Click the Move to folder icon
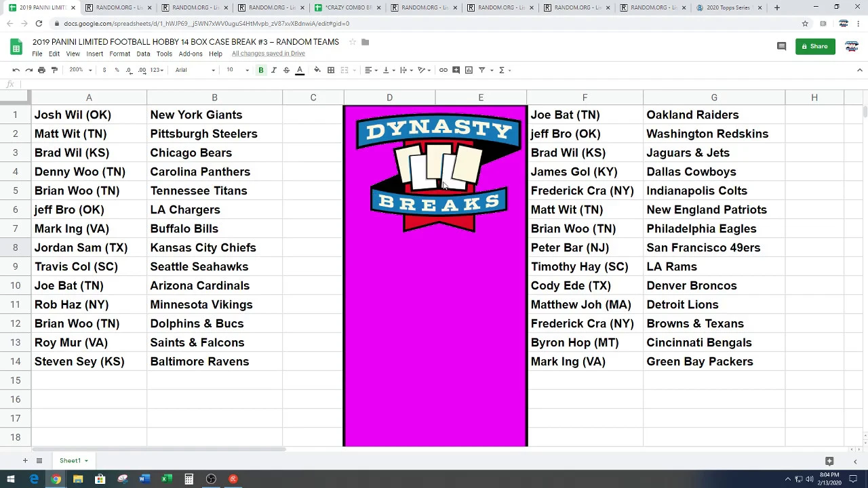 pos(365,42)
